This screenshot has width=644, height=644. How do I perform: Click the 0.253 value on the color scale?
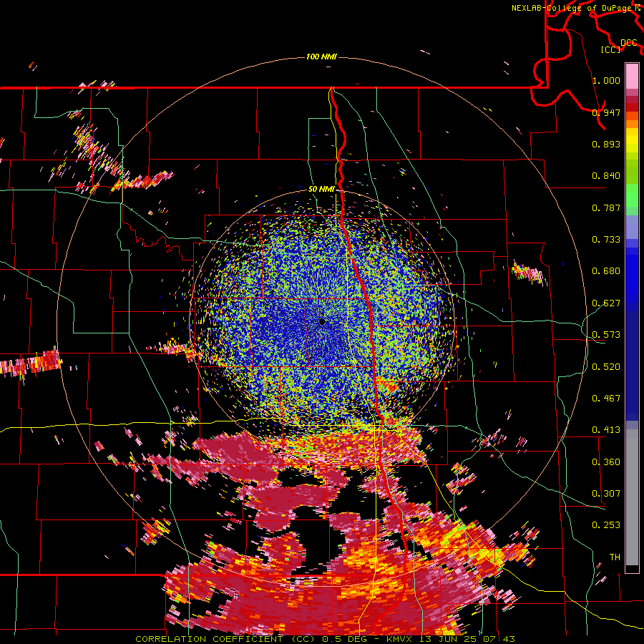pos(606,525)
